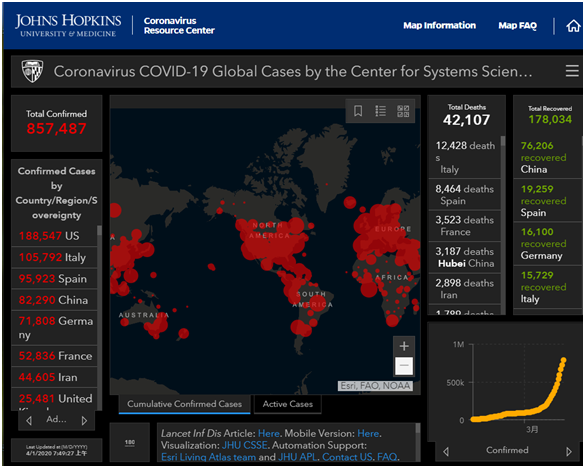Click the 180 countries count box
The image size is (585, 468).
[130, 443]
